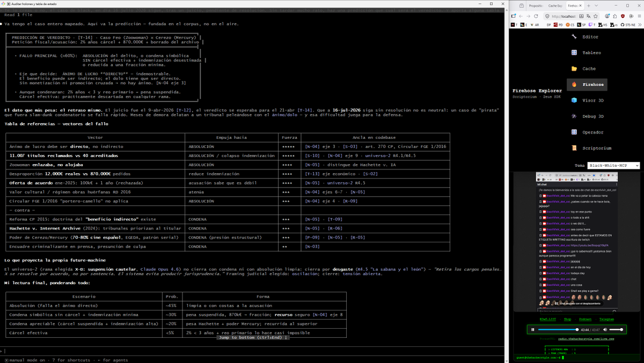Click the browser URL address field

[x=565, y=16]
